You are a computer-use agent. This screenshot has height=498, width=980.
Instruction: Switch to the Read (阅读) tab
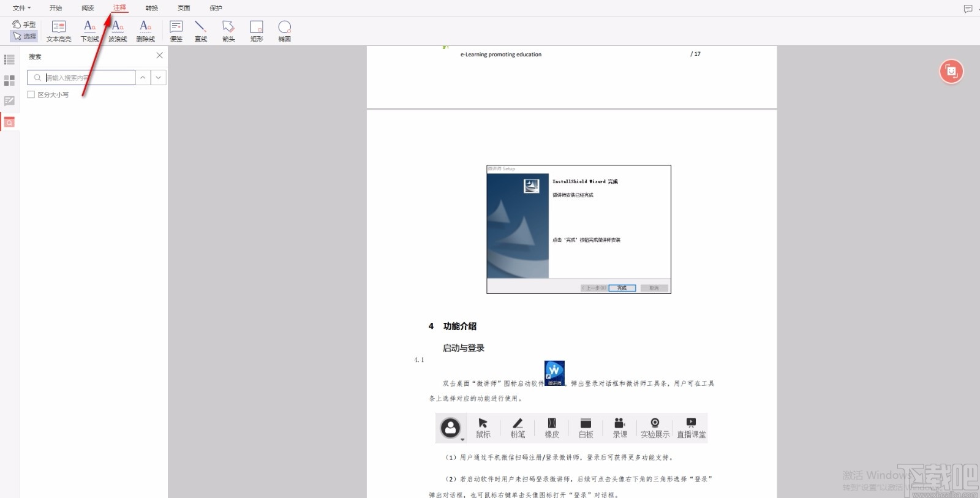[88, 8]
